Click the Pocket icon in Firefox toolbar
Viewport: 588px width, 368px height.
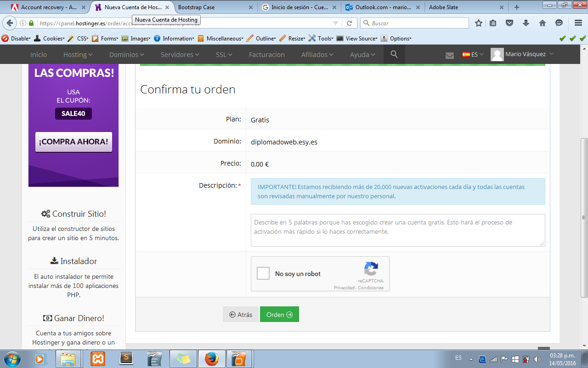click(509, 23)
